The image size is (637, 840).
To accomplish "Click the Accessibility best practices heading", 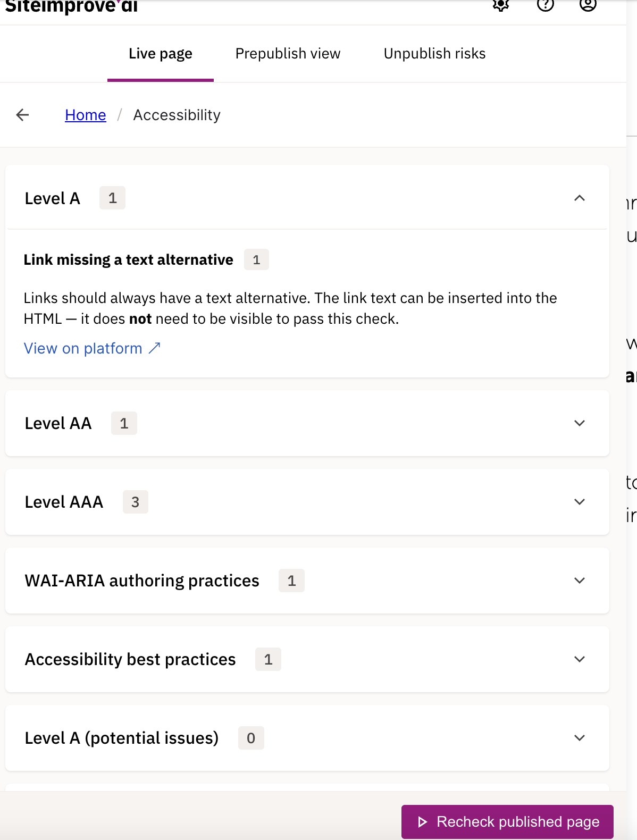I will coord(130,659).
